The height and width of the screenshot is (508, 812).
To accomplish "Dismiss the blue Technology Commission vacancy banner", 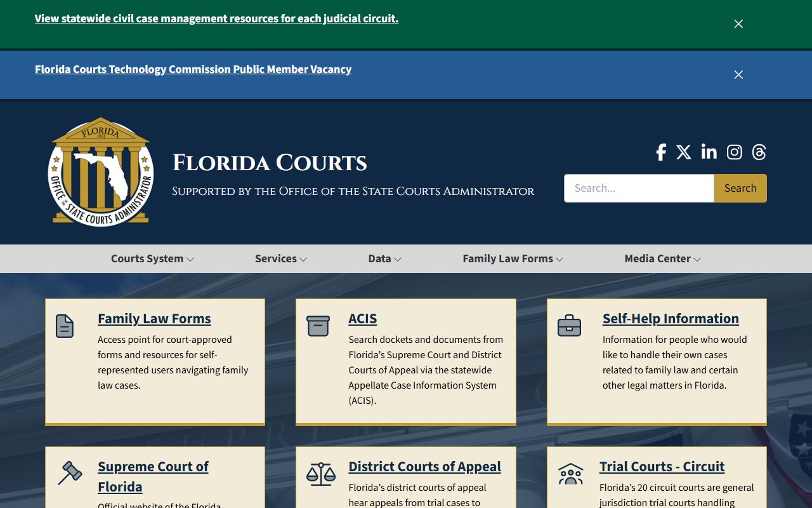I will tap(738, 75).
